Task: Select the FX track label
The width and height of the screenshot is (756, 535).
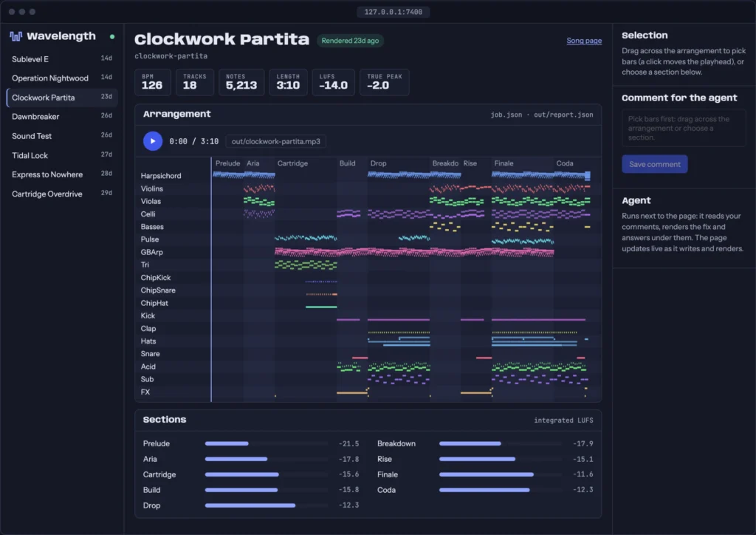Action: 145,392
